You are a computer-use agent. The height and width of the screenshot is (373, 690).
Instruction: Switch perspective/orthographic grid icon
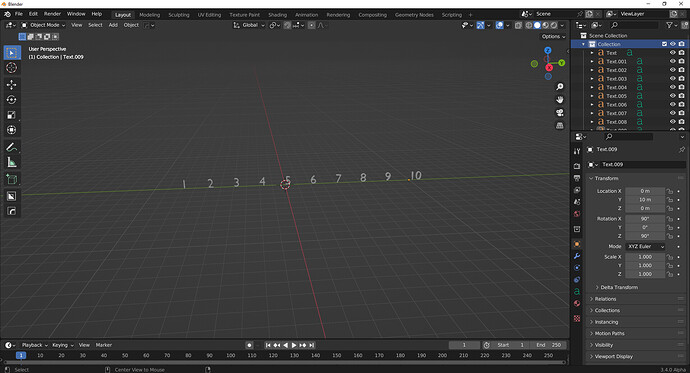(x=560, y=125)
